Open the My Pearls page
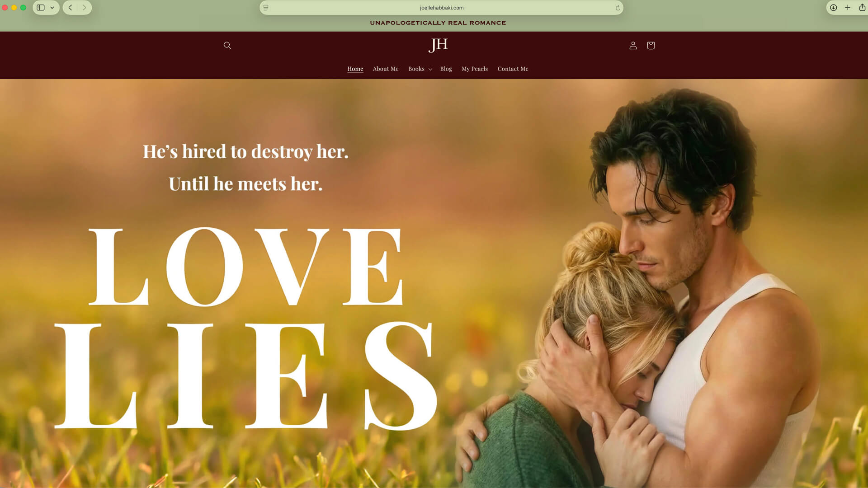Screen dimensions: 868x488 (x=475, y=69)
